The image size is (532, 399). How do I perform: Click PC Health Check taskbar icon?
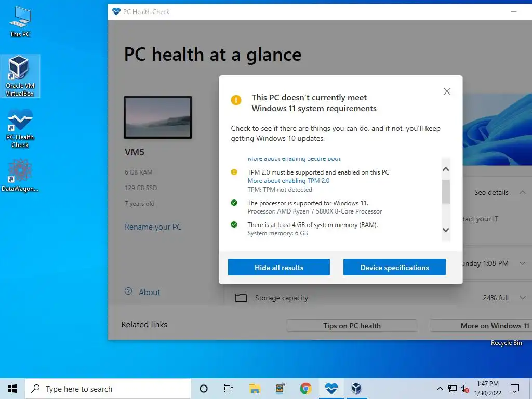[331, 389]
